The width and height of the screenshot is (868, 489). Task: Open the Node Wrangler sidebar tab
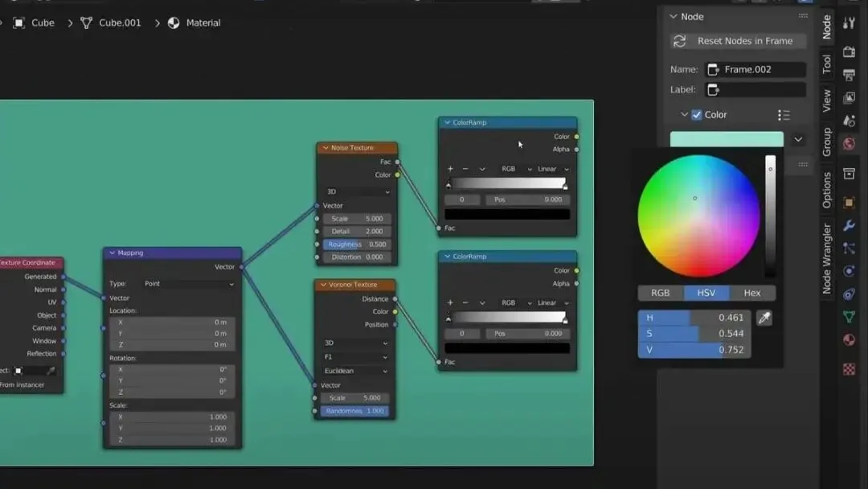(x=826, y=258)
